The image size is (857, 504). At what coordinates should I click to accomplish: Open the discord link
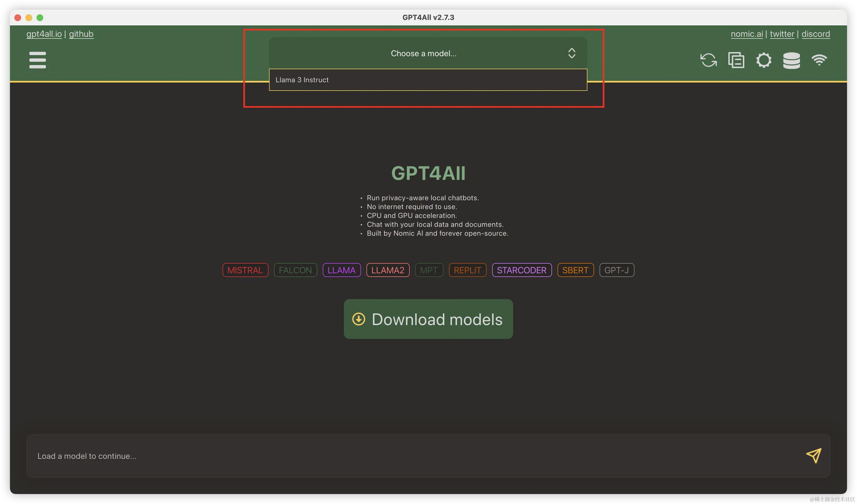[816, 34]
